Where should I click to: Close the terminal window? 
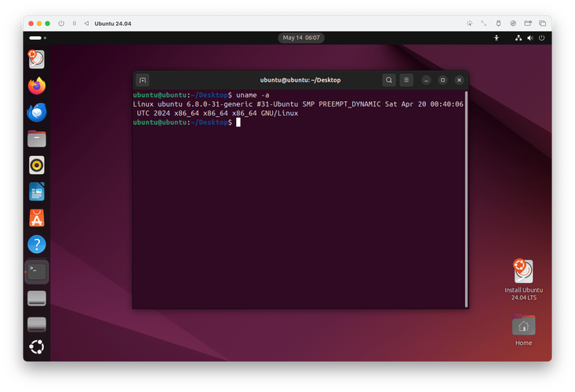459,80
